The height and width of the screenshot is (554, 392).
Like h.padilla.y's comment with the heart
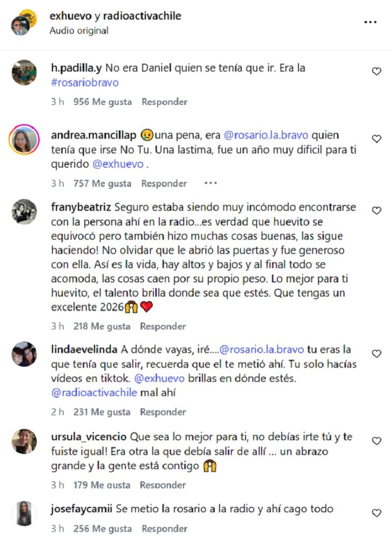(376, 71)
